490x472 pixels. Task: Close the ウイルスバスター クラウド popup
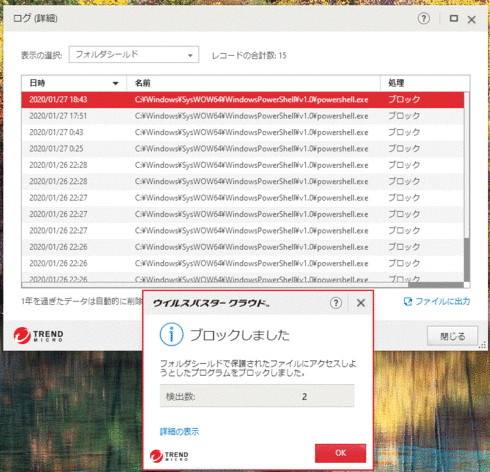pyautogui.click(x=361, y=303)
